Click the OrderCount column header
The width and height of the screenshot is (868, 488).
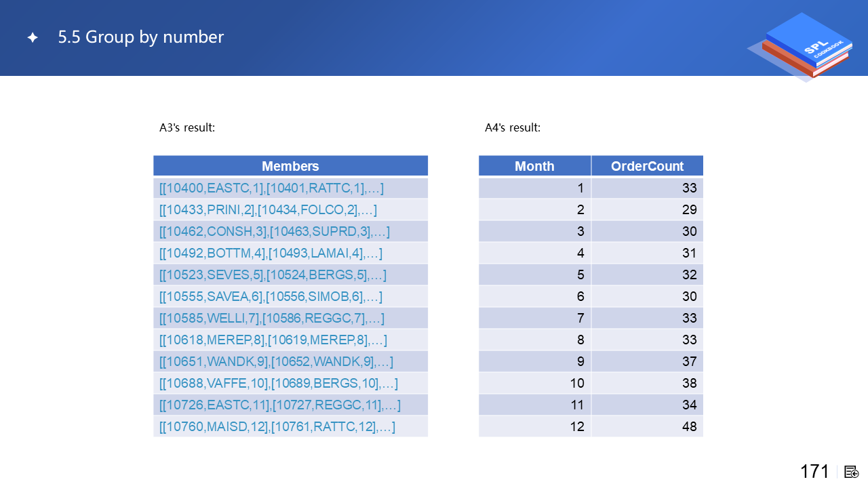(647, 166)
